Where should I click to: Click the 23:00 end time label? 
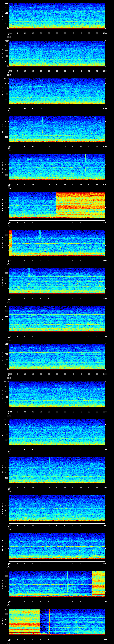point(105,336)
